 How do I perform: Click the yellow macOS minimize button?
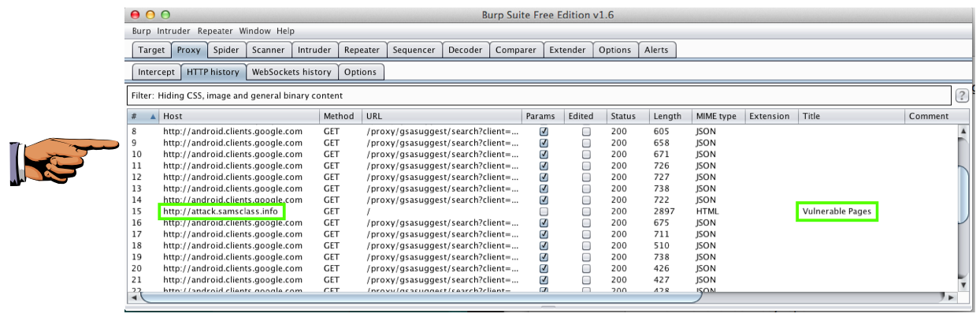[150, 15]
